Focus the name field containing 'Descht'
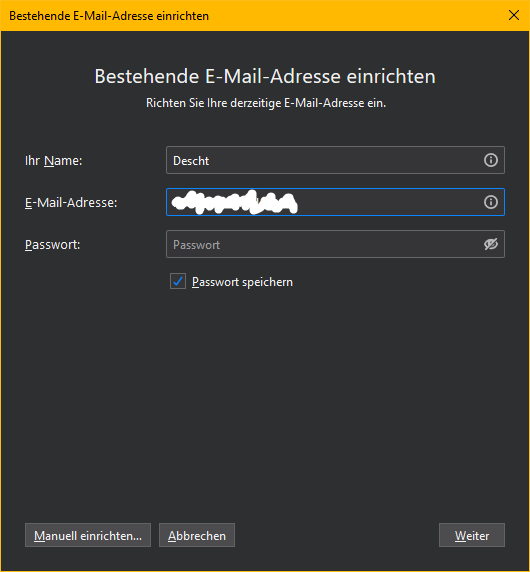The height and width of the screenshot is (572, 530). pyautogui.click(x=335, y=160)
